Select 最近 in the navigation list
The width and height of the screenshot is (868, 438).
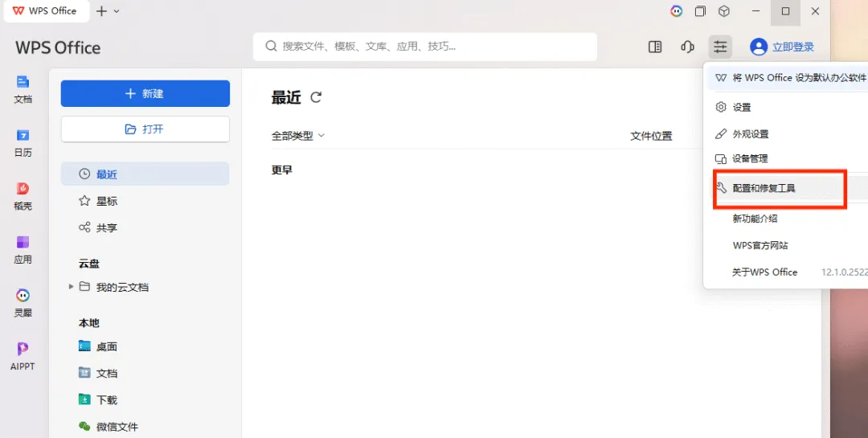[145, 174]
